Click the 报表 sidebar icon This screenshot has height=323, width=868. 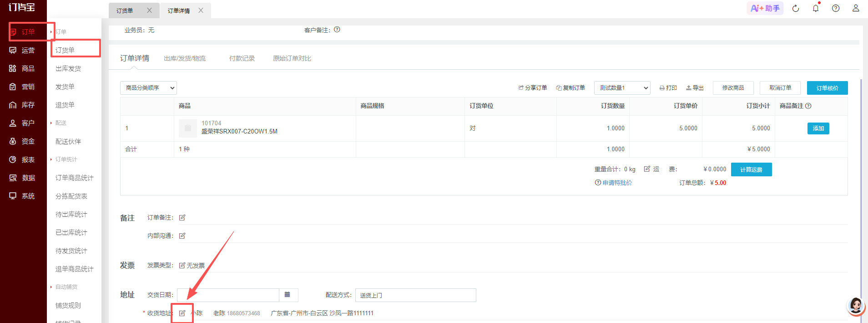point(13,159)
